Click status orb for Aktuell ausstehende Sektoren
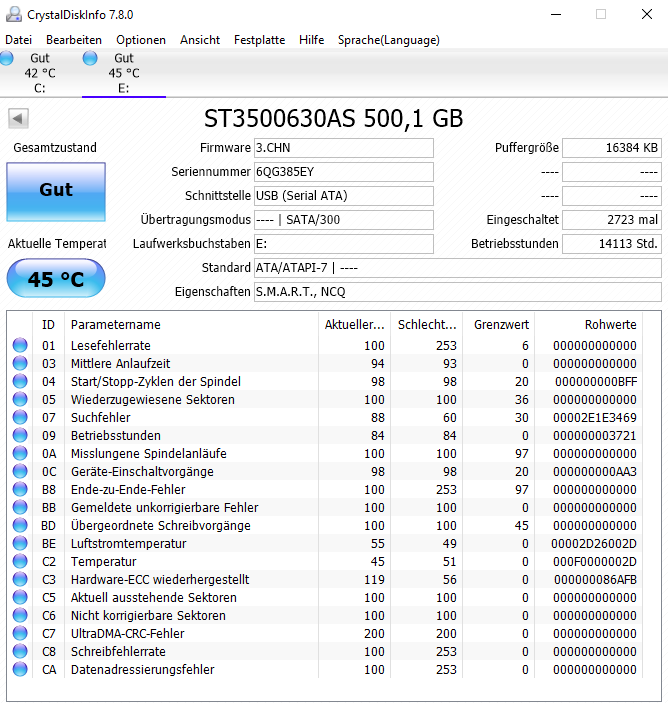This screenshot has height=703, width=668. click(x=20, y=597)
